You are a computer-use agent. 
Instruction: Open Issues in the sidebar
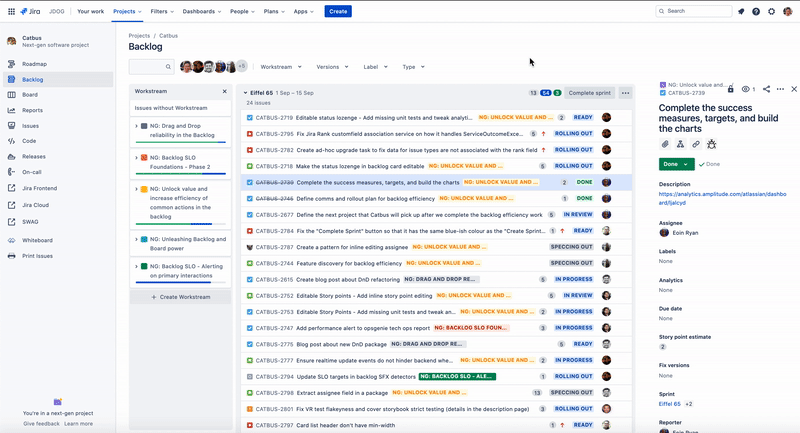pos(30,125)
